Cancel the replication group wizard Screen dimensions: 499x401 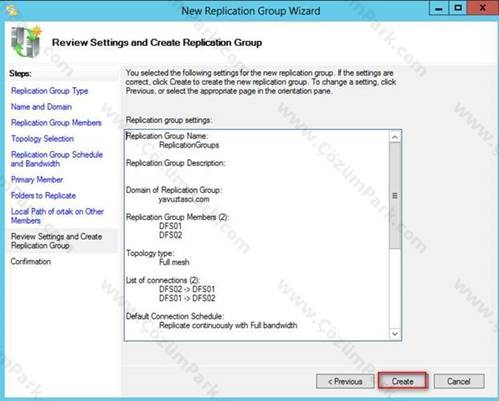pos(459,381)
